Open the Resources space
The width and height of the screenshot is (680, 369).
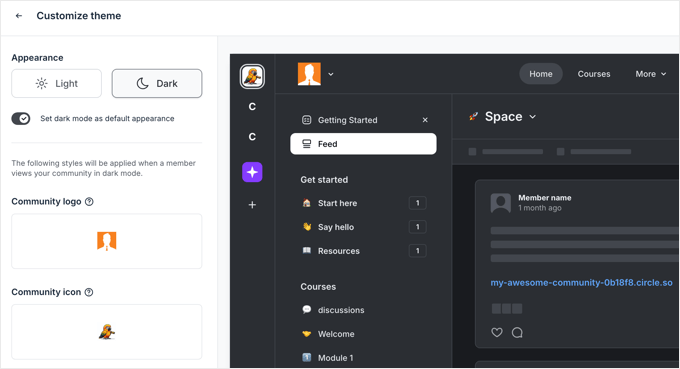pyautogui.click(x=338, y=251)
